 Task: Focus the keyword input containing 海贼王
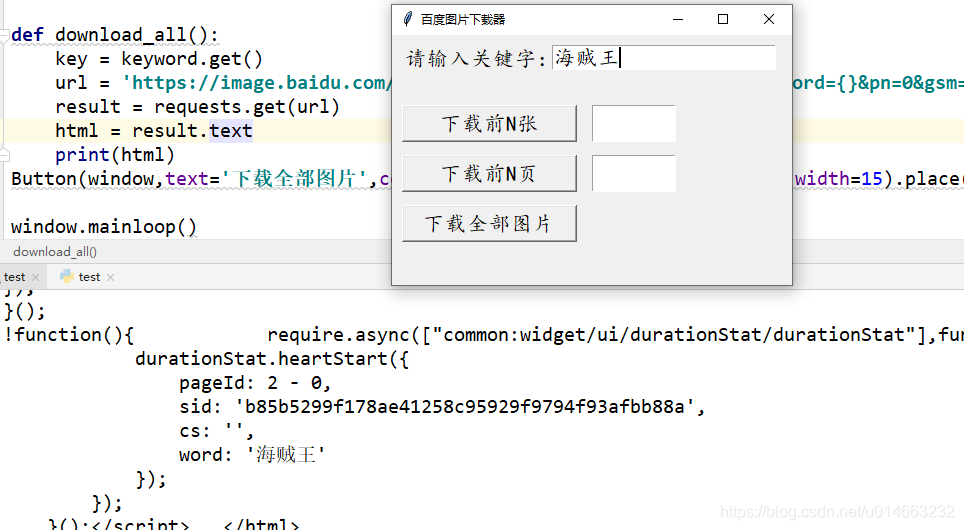(x=663, y=58)
